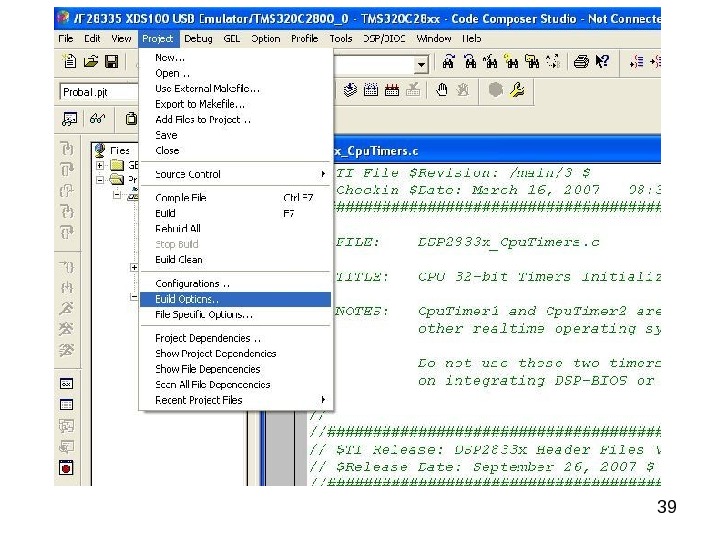Click the indent arrow icon in top toolbar
720x540 pixels.
pyautogui.click(x=636, y=62)
